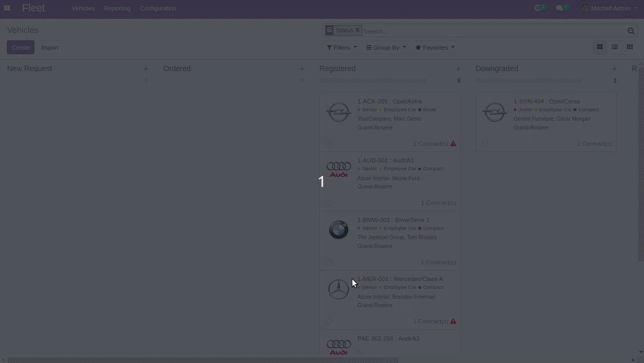Click the Downgraded column progress bar
The height and width of the screenshot is (363, 644).
click(529, 80)
